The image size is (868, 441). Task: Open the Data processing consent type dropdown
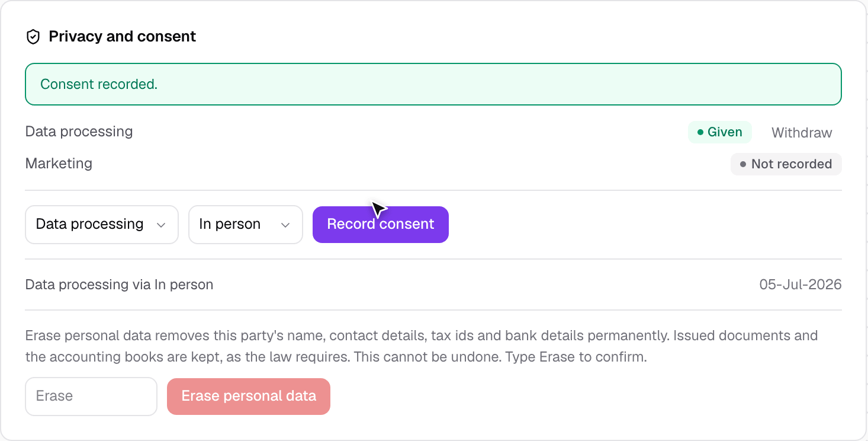[x=102, y=225]
